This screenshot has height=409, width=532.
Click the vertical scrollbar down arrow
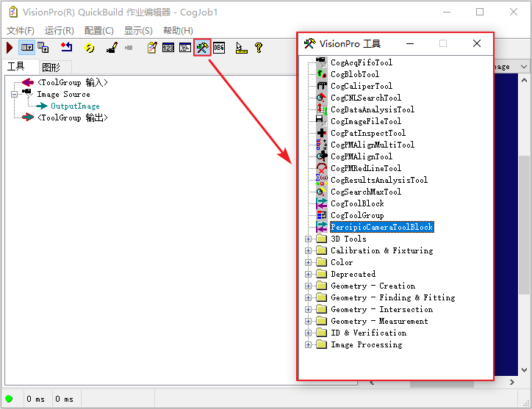tap(524, 369)
